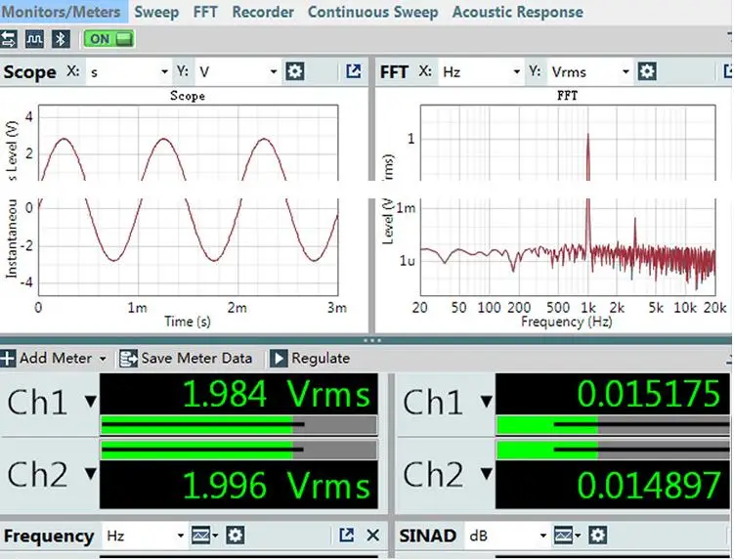Close the Frequency meter panel
The height and width of the screenshot is (560, 734).
pyautogui.click(x=372, y=536)
